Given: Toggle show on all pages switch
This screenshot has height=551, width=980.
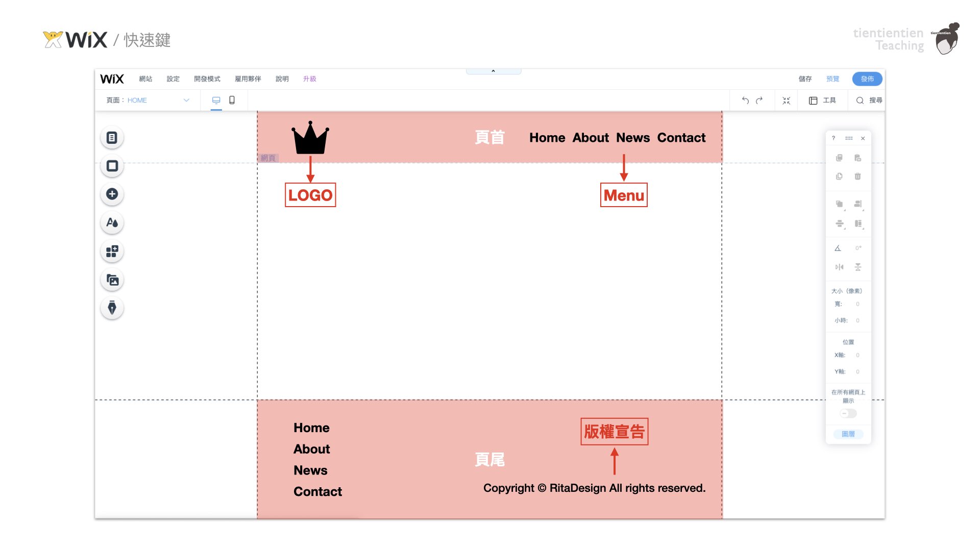Looking at the screenshot, I should [848, 413].
